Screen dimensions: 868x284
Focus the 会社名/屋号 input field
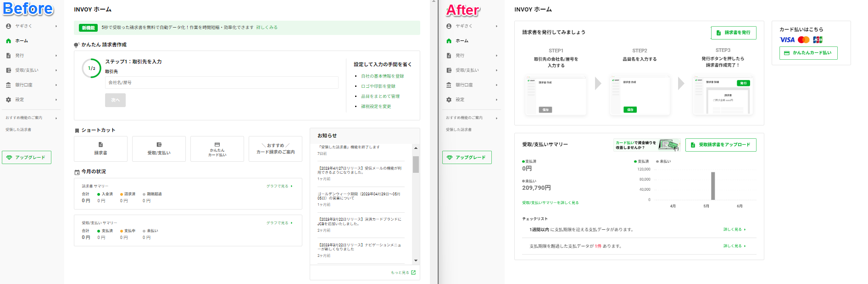coord(222,83)
